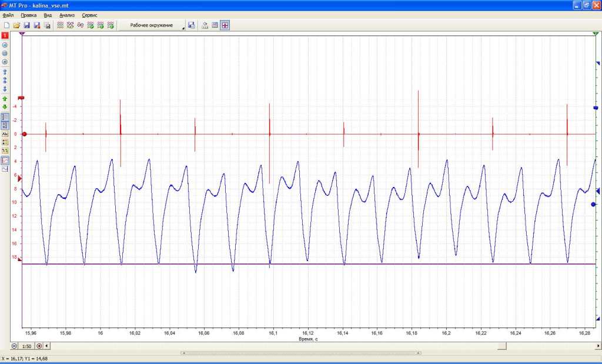Click the red number 1 channel button

(x=5, y=35)
